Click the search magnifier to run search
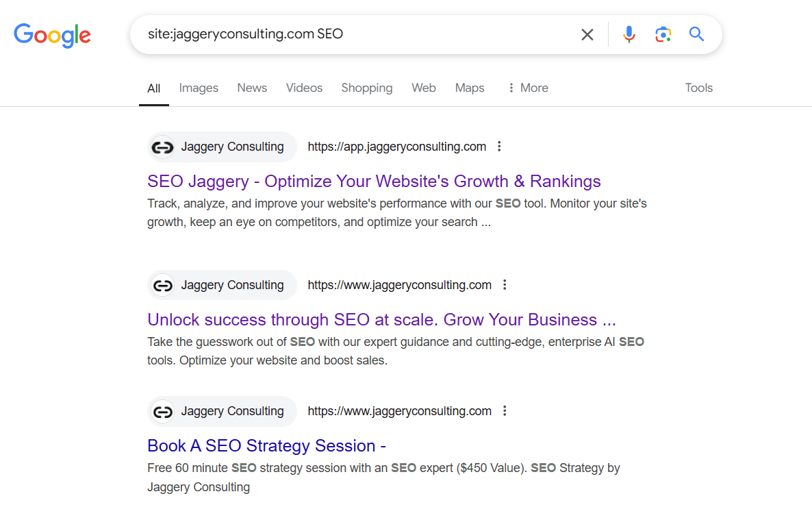The width and height of the screenshot is (812, 507). click(x=696, y=34)
